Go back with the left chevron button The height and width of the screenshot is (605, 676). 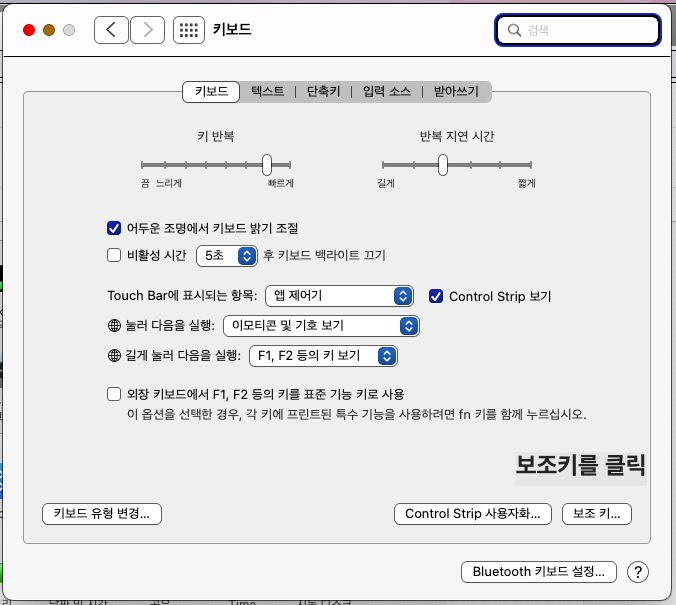pos(111,30)
